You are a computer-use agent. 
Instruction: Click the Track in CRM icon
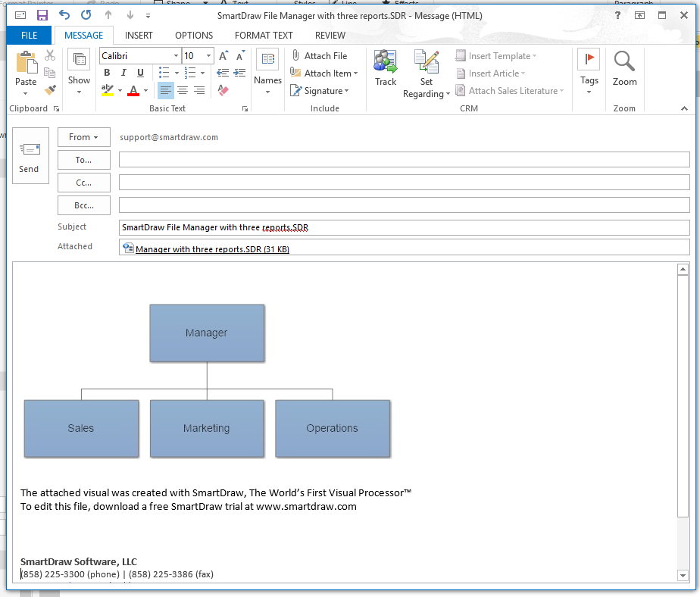click(x=386, y=68)
